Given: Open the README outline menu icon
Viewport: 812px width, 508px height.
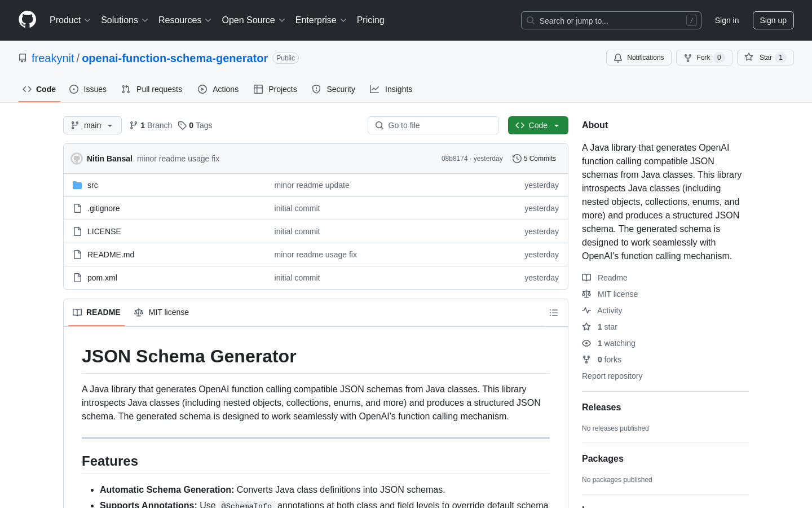Looking at the screenshot, I should 554,313.
